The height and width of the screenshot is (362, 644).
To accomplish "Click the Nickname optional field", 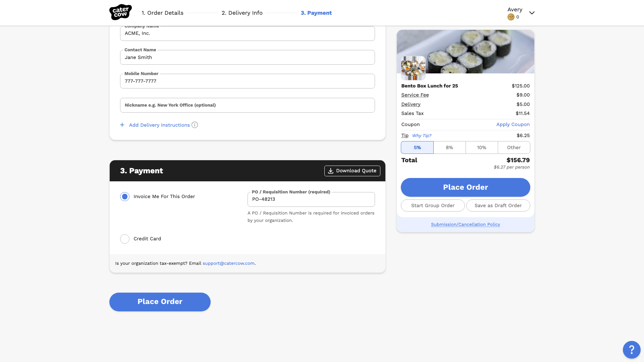I will pyautogui.click(x=247, y=105).
